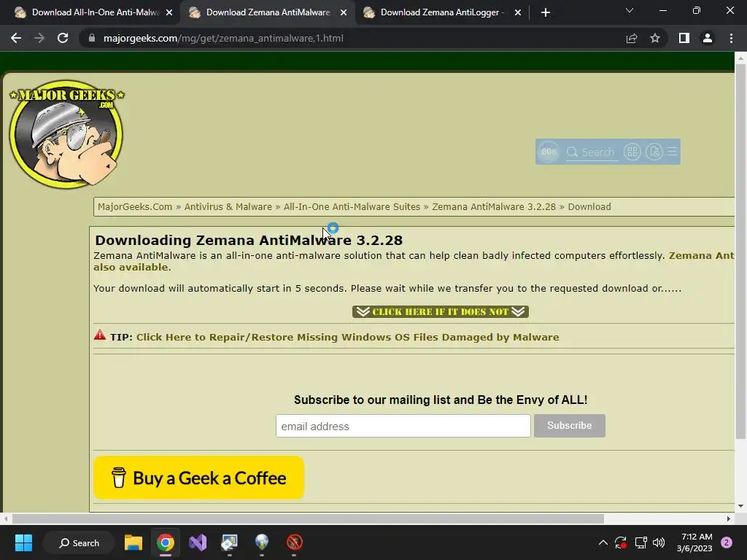View site security lock information

pos(91,38)
